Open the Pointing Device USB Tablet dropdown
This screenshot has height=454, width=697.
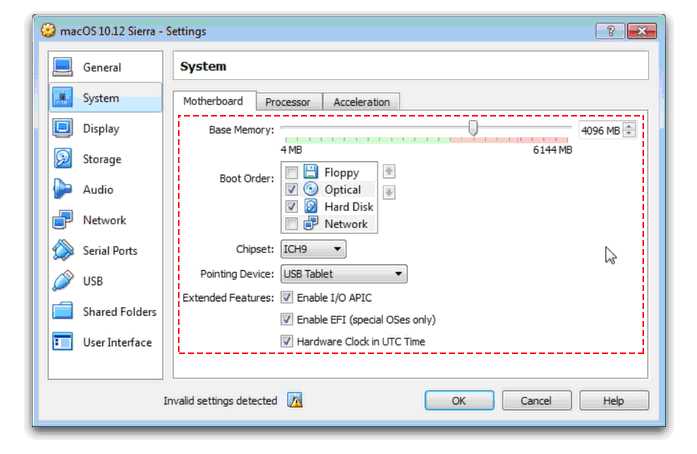click(344, 274)
